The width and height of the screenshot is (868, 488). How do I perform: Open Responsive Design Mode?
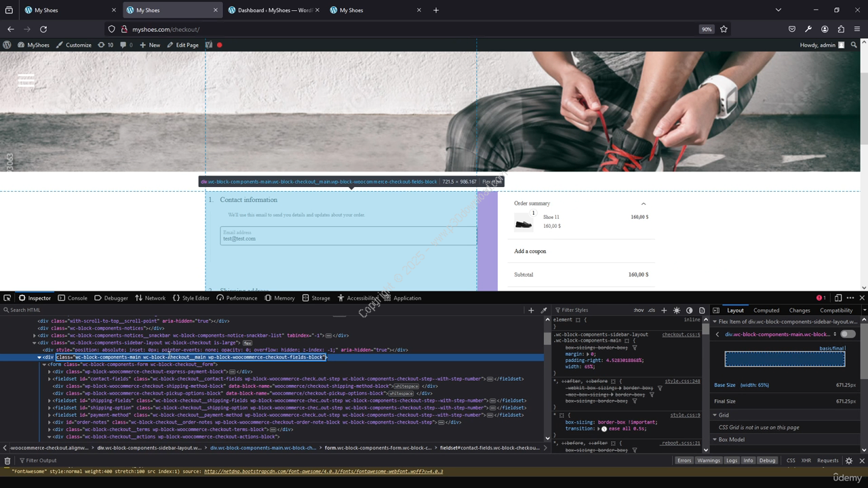click(x=838, y=298)
